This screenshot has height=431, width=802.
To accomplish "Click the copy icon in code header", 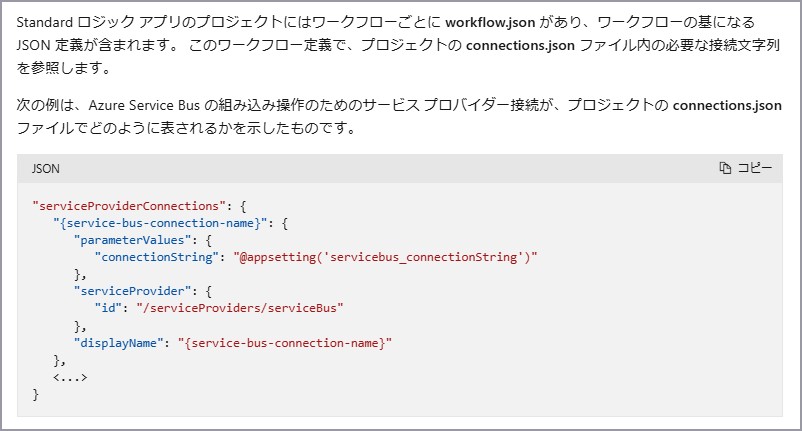I will click(725, 168).
